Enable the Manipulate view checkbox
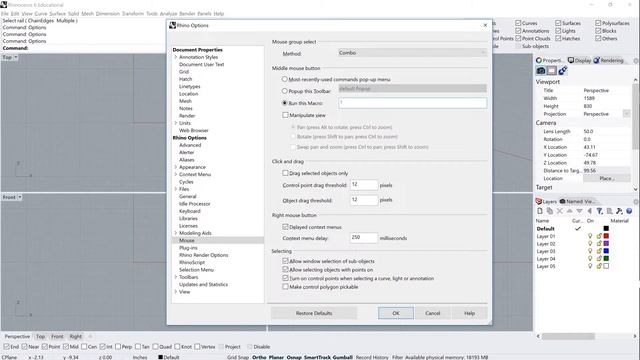Viewport: 640px width, 360px height. coord(285,115)
